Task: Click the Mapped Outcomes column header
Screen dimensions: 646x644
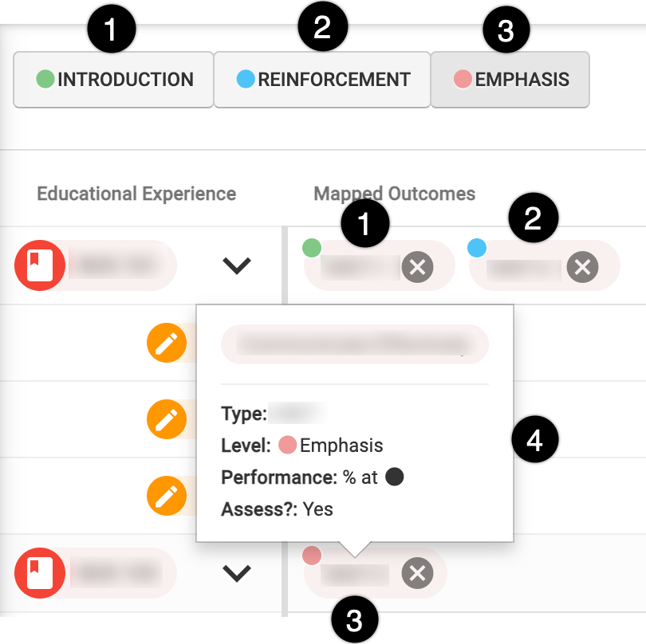Action: [x=394, y=194]
